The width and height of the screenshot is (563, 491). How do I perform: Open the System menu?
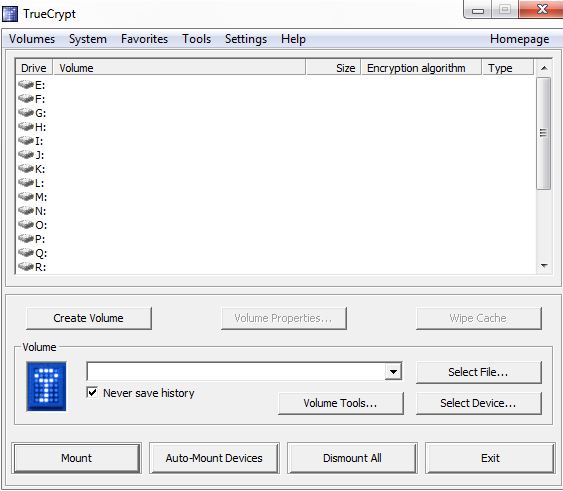88,39
